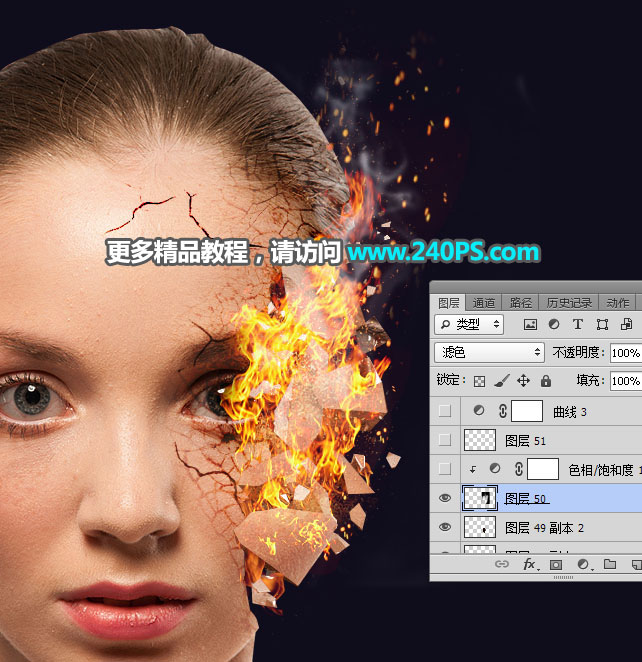The width and height of the screenshot is (642, 662).
Task: Lock image pixels brush icon
Action: point(501,381)
